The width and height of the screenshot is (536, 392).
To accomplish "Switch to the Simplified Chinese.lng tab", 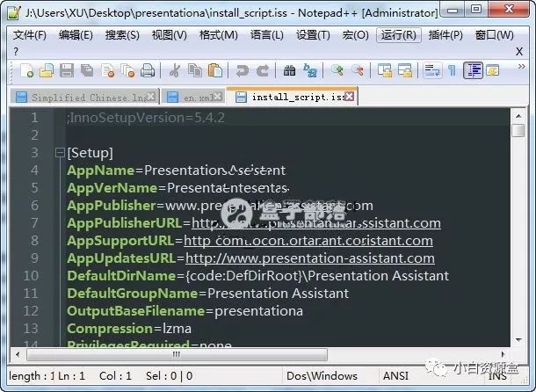I will pyautogui.click(x=84, y=98).
